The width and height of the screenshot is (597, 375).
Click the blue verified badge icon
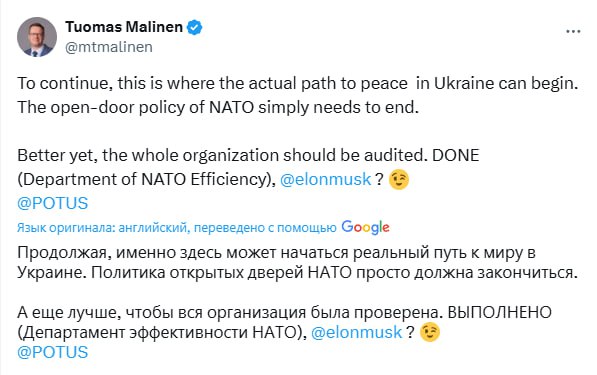click(x=195, y=27)
